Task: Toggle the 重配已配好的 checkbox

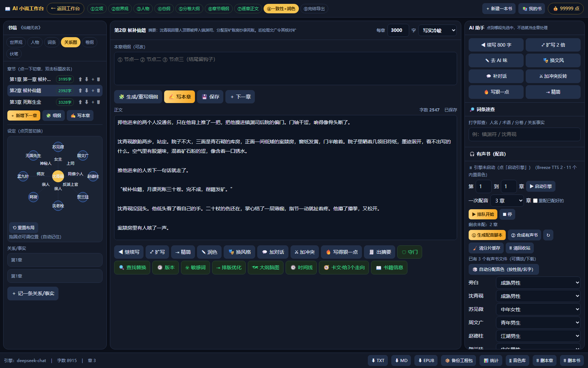Action: coord(535,201)
